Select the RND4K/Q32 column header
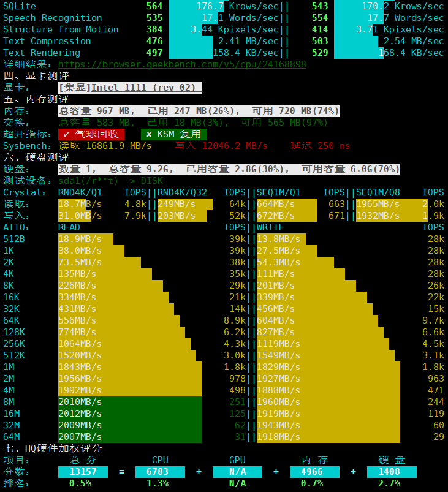The image size is (448, 492). 183,192
